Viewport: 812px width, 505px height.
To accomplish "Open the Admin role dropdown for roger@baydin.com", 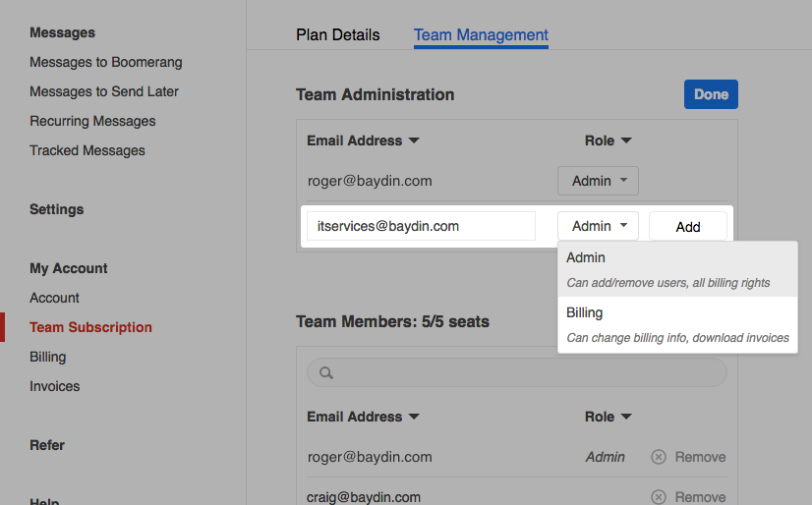I will pyautogui.click(x=598, y=181).
